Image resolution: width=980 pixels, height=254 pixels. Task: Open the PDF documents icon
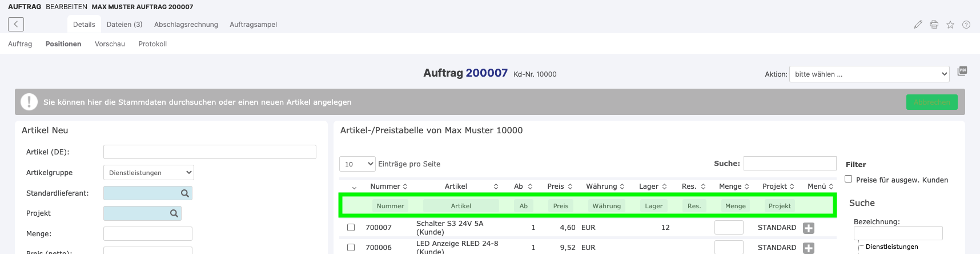pos(962,71)
